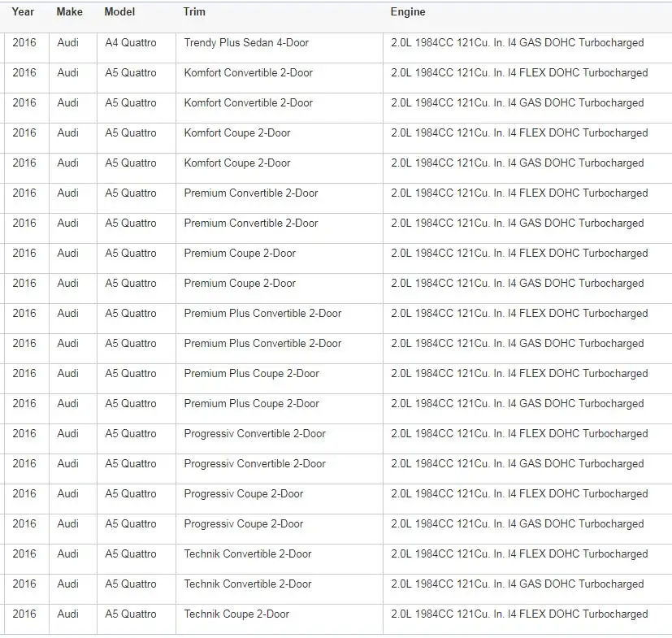The width and height of the screenshot is (672, 638).
Task: Click the Make column header
Action: pyautogui.click(x=69, y=12)
